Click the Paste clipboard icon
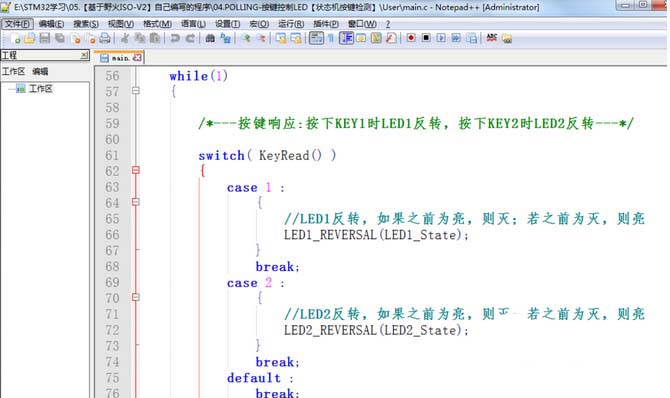This screenshot has width=670, height=398. [155, 38]
